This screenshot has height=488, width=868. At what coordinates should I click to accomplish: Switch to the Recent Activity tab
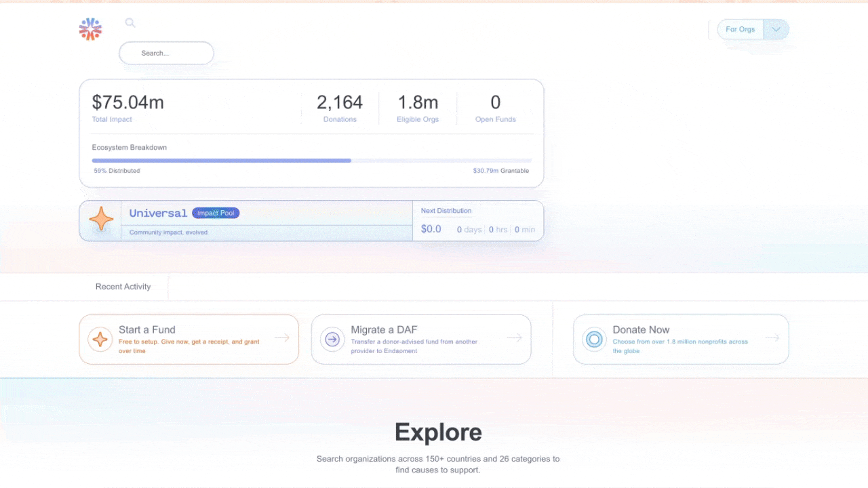(x=123, y=286)
